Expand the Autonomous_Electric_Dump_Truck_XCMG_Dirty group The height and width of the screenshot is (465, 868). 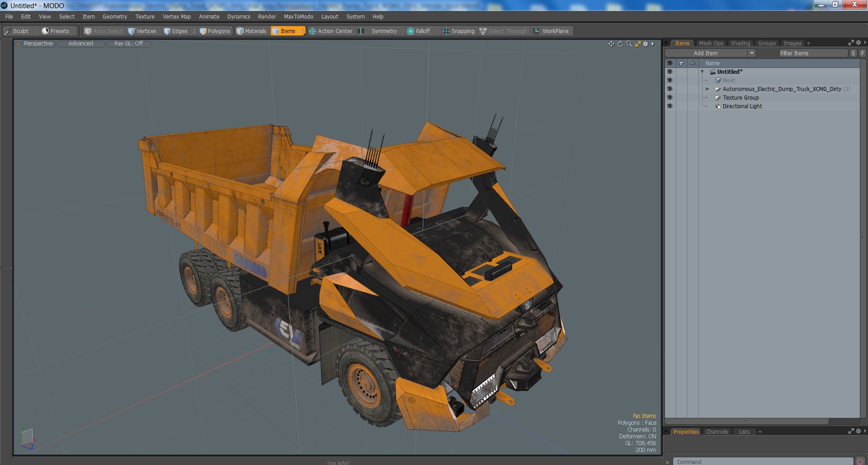point(708,89)
